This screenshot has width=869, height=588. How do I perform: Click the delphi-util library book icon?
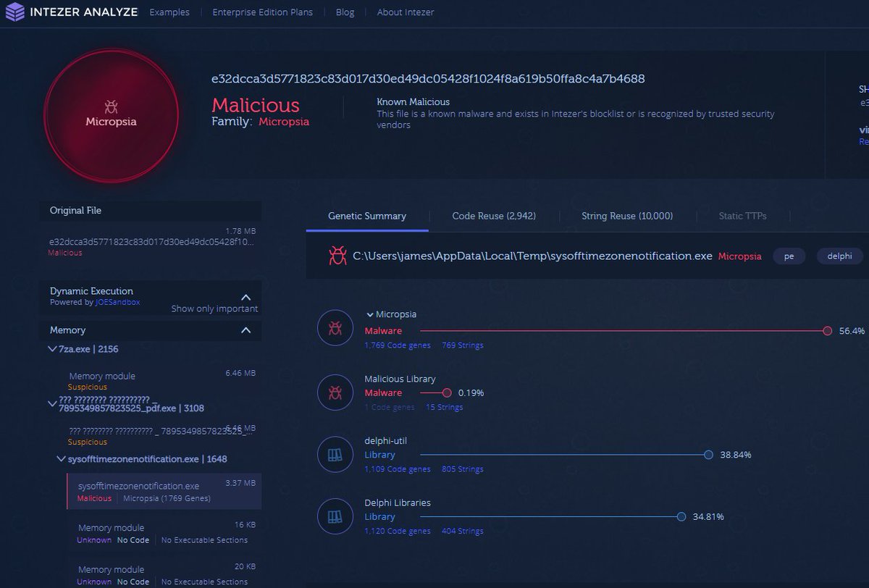pyautogui.click(x=335, y=455)
